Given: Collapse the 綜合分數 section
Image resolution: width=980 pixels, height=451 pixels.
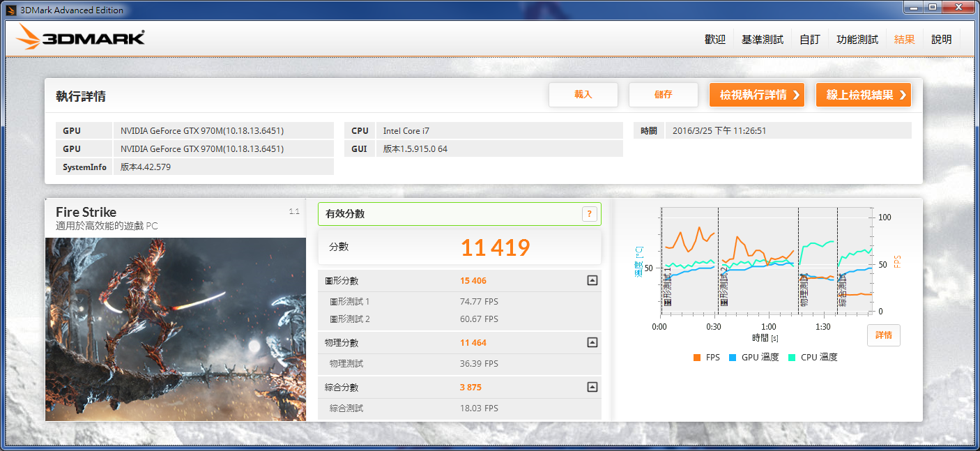Looking at the screenshot, I should coord(592,387).
